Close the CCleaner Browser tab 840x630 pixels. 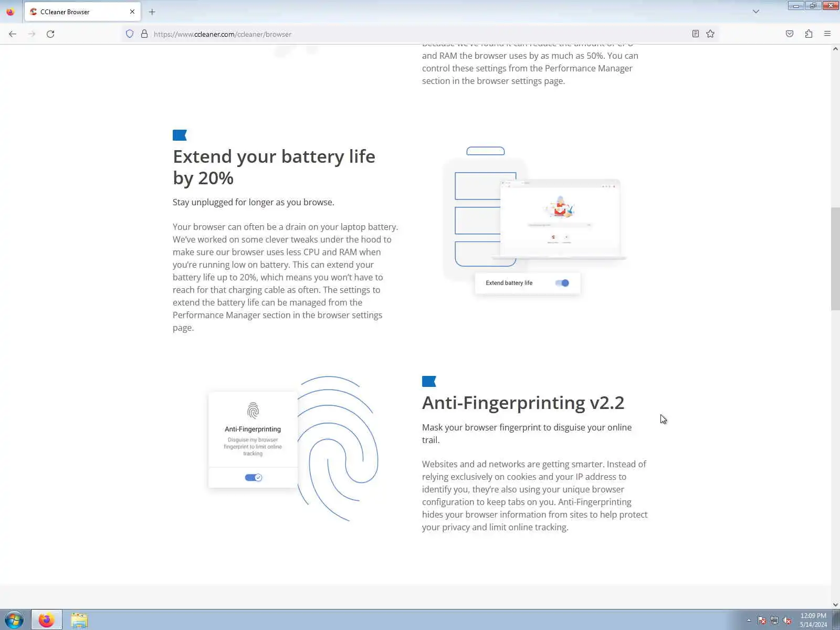132,12
